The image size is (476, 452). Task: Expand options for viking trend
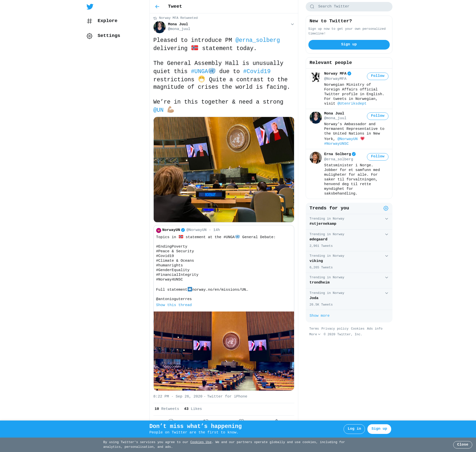tap(387, 256)
